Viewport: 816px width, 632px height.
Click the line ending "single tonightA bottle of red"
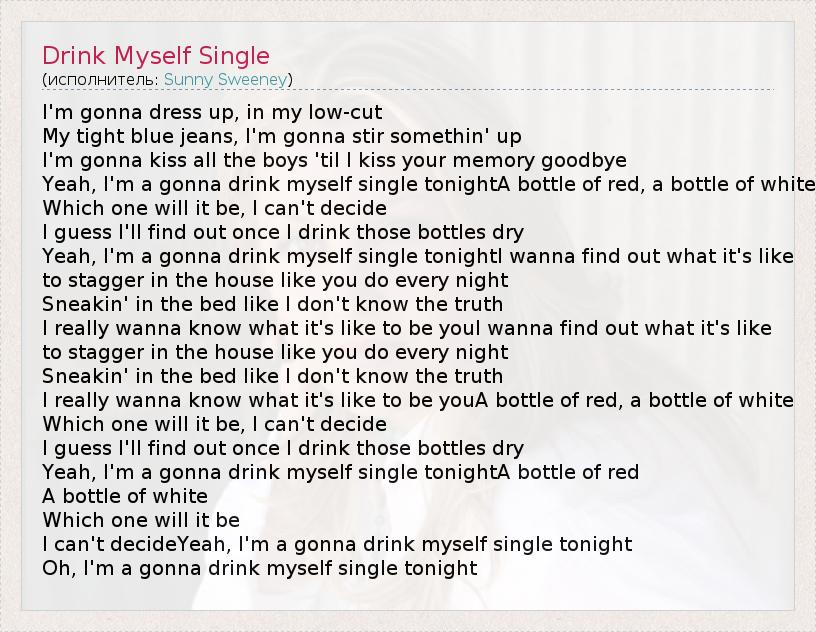341,472
